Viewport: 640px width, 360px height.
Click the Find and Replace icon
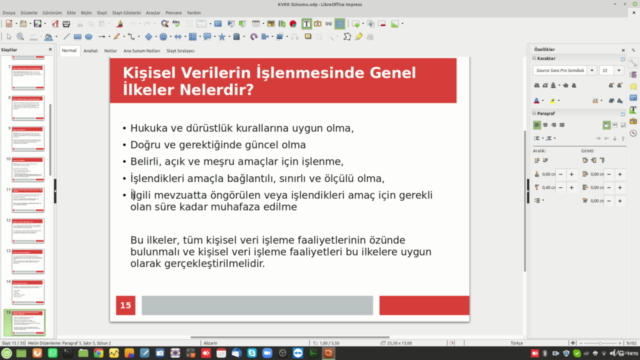164,24
